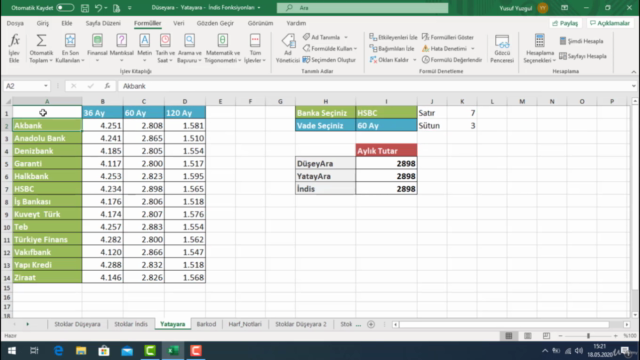640x360 pixels.
Task: Open Stoklar Düşeyara sheet tab
Action: 77,324
